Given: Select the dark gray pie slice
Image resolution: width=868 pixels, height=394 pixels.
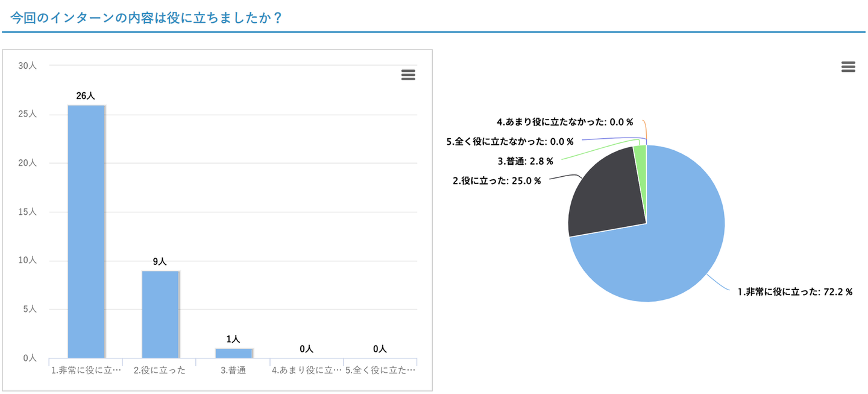Looking at the screenshot, I should point(606,193).
